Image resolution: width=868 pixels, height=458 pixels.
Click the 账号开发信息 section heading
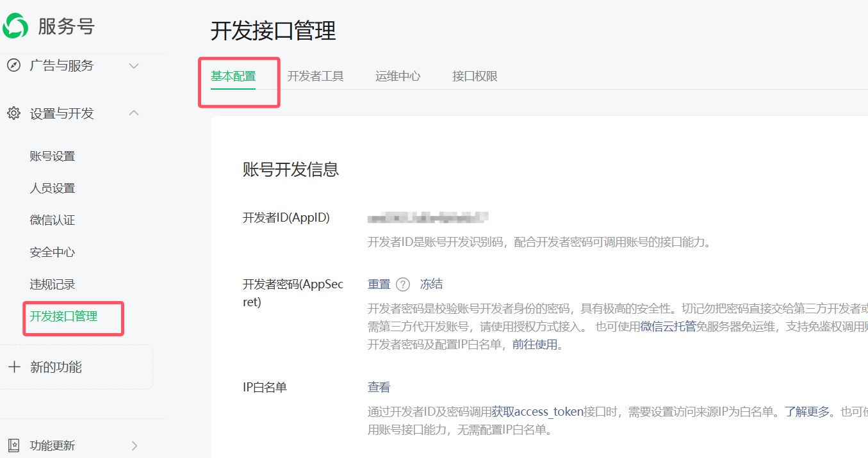click(291, 169)
